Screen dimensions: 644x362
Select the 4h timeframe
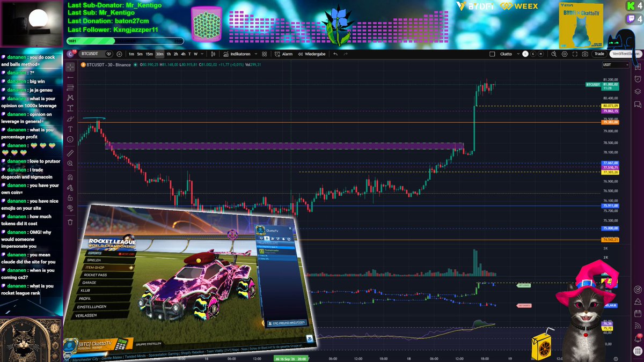[x=183, y=54]
